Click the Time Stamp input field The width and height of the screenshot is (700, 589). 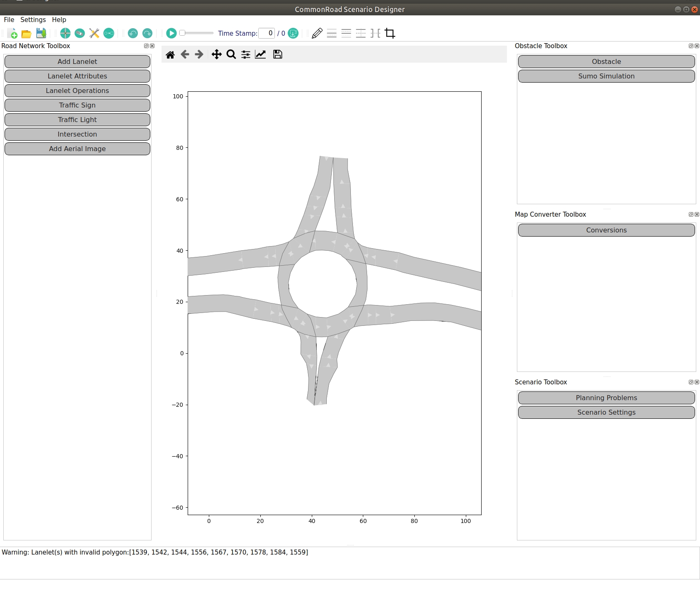coord(267,33)
